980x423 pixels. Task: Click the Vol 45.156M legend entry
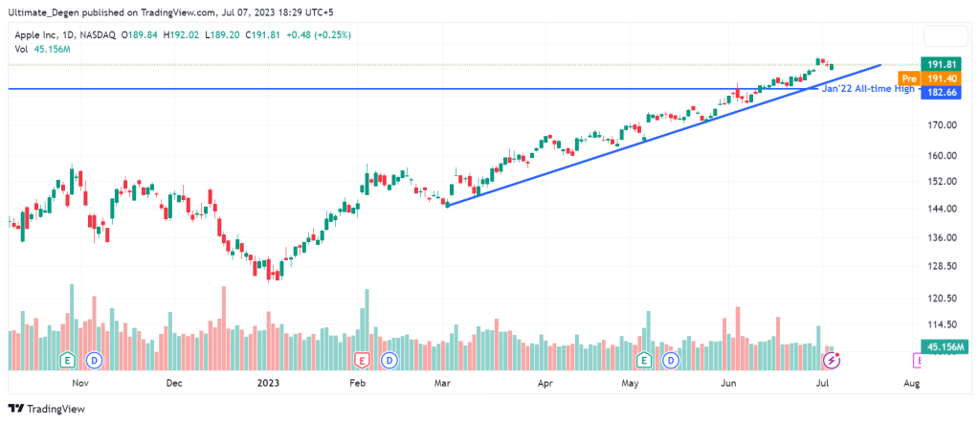tap(42, 49)
